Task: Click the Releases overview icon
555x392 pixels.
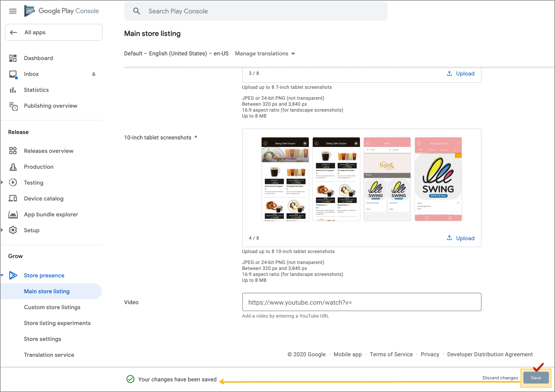Action: [13, 151]
